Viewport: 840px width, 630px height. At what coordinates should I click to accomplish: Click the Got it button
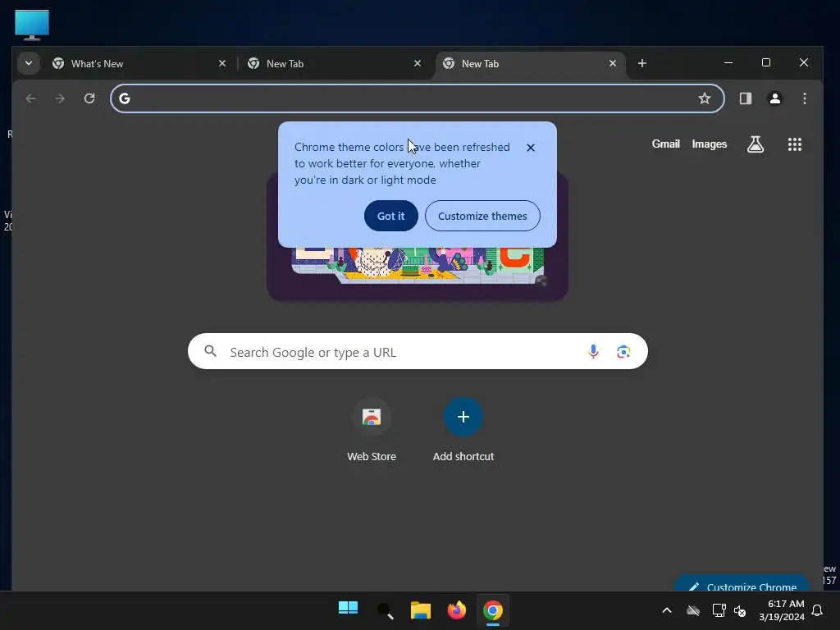391,216
